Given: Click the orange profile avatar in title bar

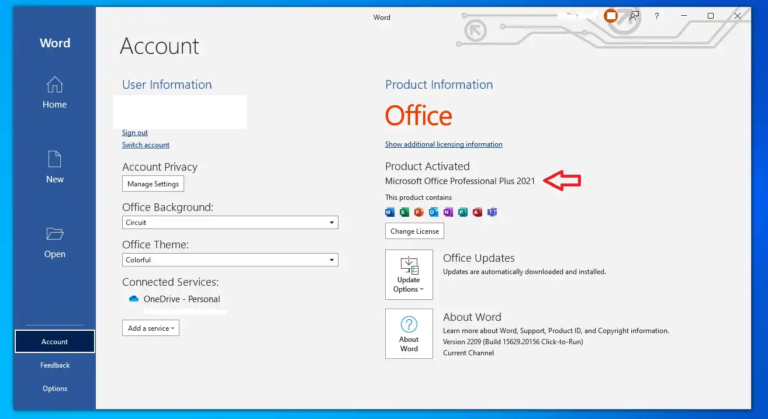Looking at the screenshot, I should click(x=611, y=16).
